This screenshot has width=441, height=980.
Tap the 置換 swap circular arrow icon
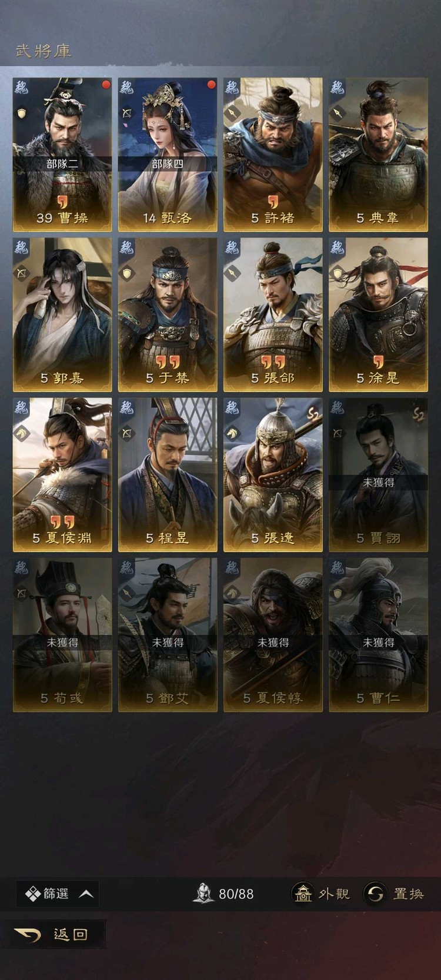click(375, 894)
